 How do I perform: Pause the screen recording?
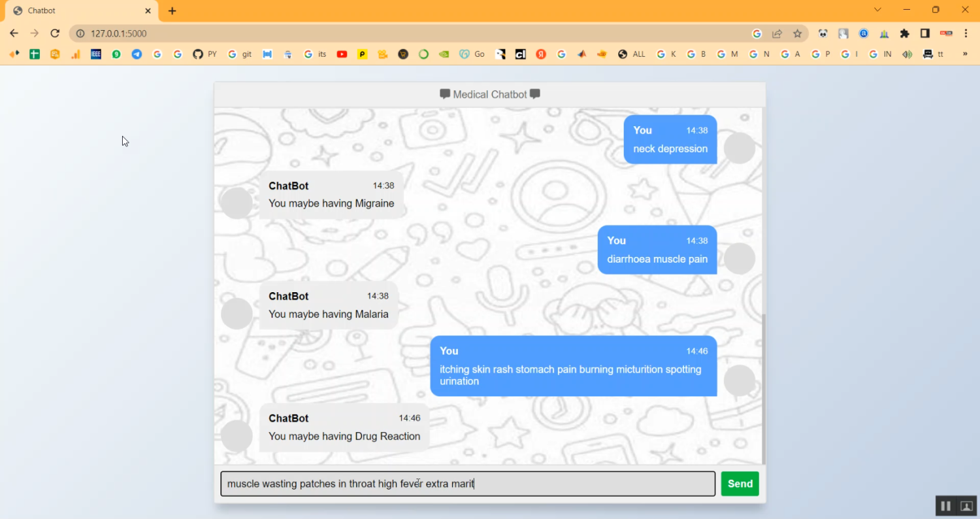coord(945,505)
